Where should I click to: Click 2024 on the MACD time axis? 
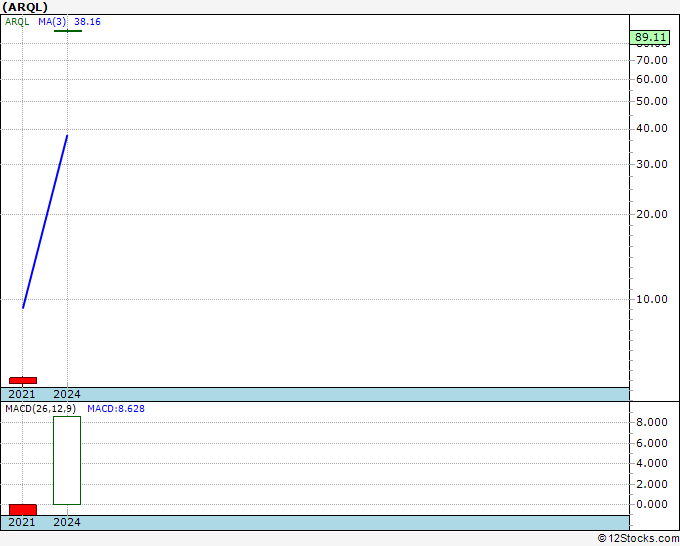(67, 522)
